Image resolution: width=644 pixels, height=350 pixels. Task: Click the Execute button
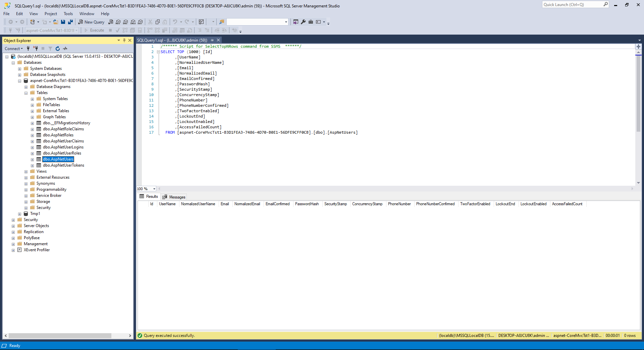click(x=94, y=30)
